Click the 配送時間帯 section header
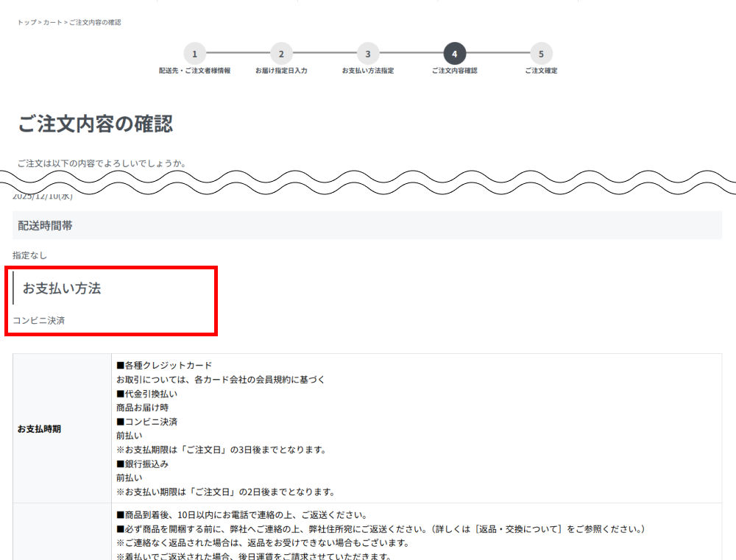 click(367, 225)
